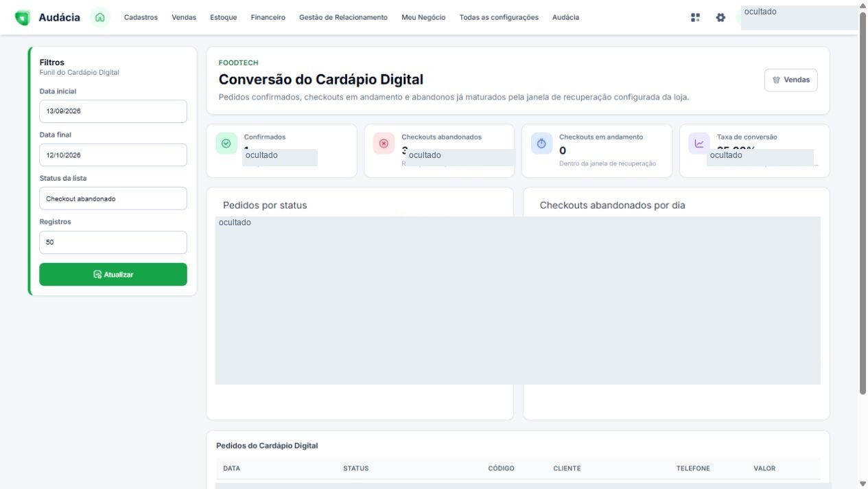Click the Confirmados green check icon

(x=226, y=144)
